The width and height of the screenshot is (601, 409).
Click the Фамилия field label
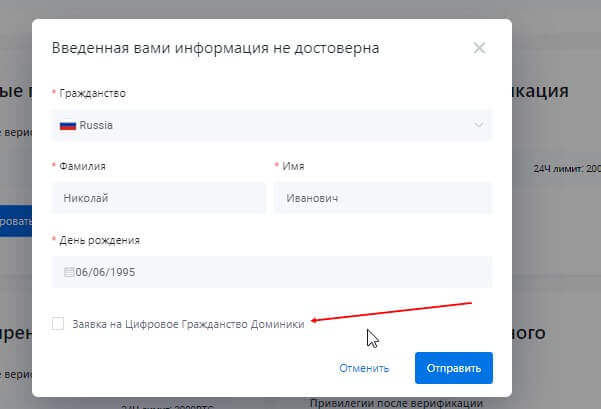(x=83, y=166)
